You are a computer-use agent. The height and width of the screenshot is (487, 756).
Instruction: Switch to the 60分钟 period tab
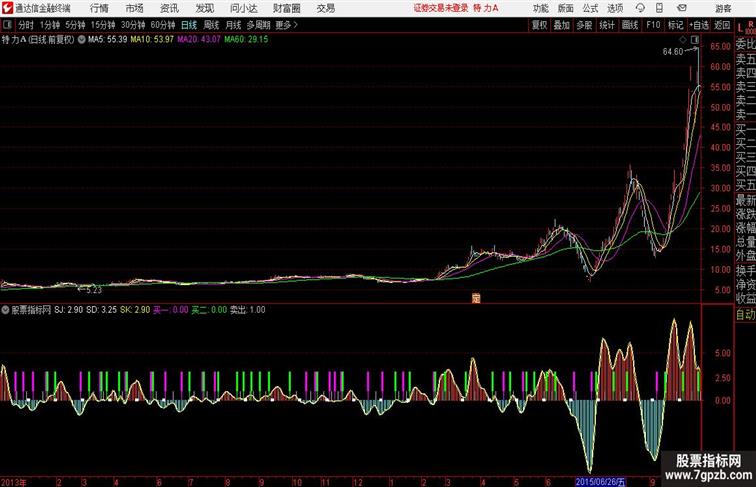click(x=163, y=25)
